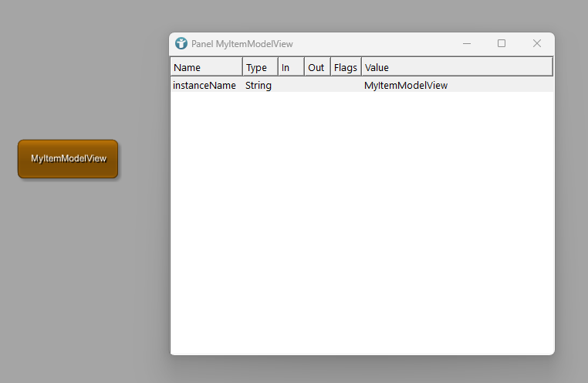This screenshot has height=383, width=588.
Task: Click the In cell of instanceName row
Action: point(291,86)
